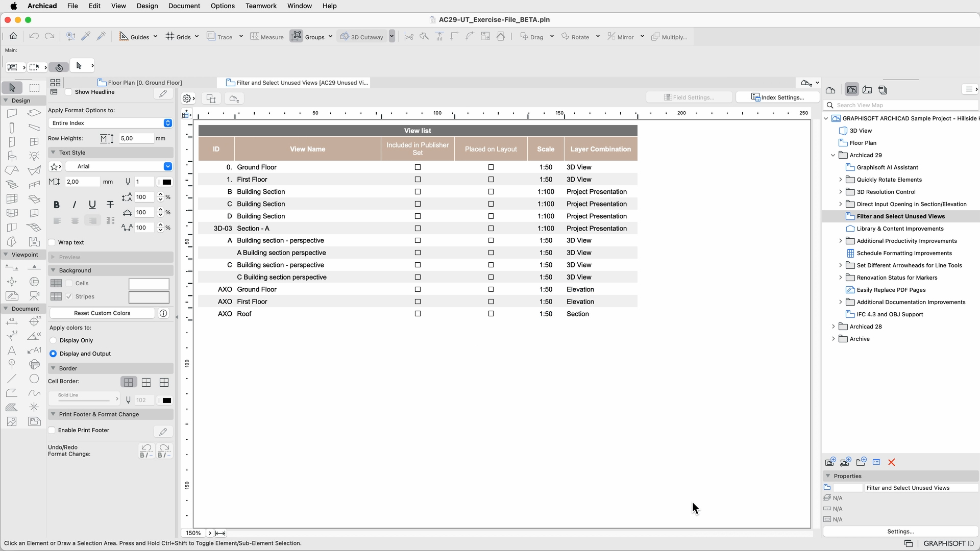
Task: Click the Underline text format icon
Action: 92,205
